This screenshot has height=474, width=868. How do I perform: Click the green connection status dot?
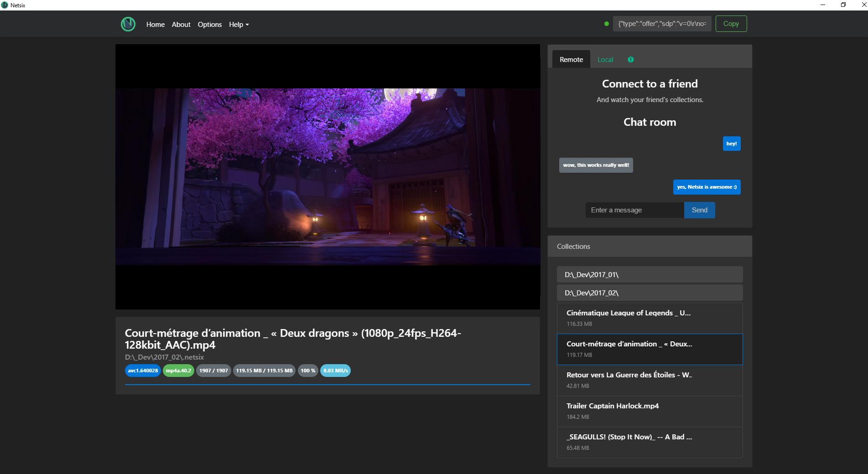[x=606, y=24]
